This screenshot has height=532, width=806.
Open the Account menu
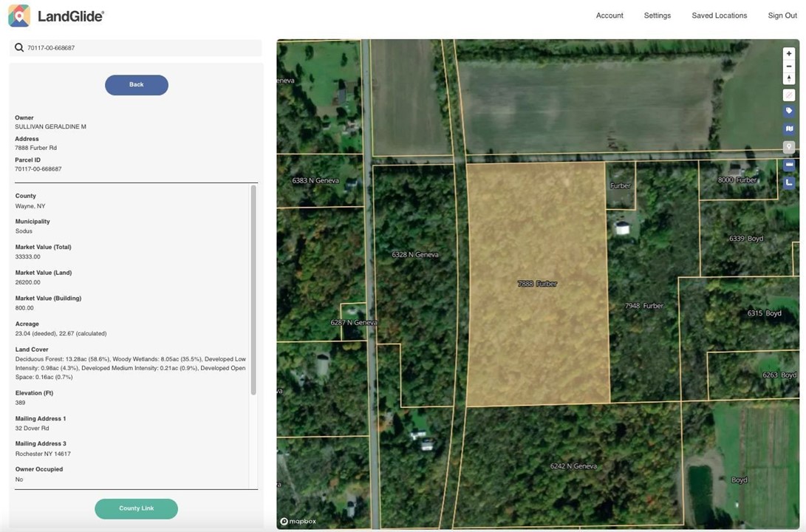tap(609, 16)
